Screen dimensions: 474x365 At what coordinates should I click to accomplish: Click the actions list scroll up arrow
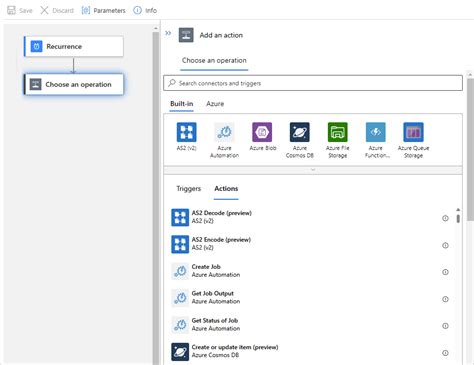click(x=458, y=210)
